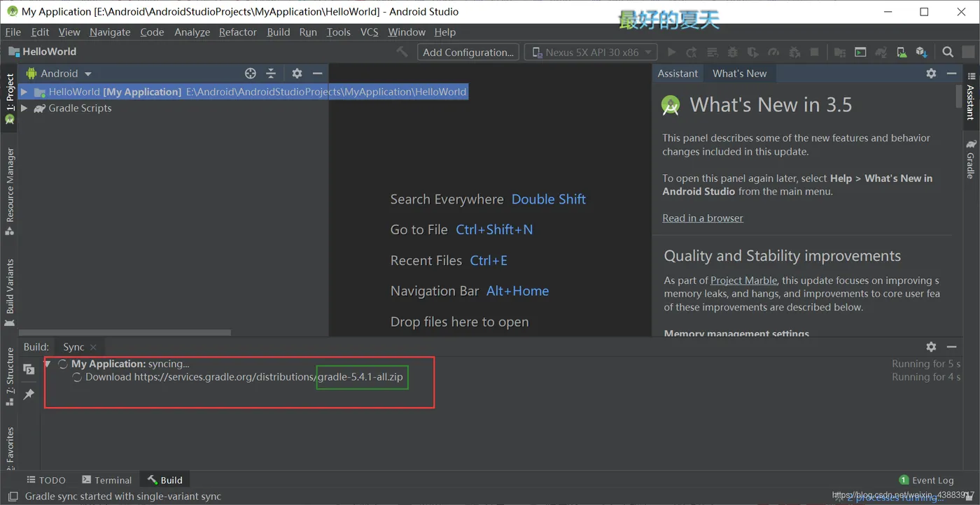Close the Sync tab

pyautogui.click(x=93, y=347)
